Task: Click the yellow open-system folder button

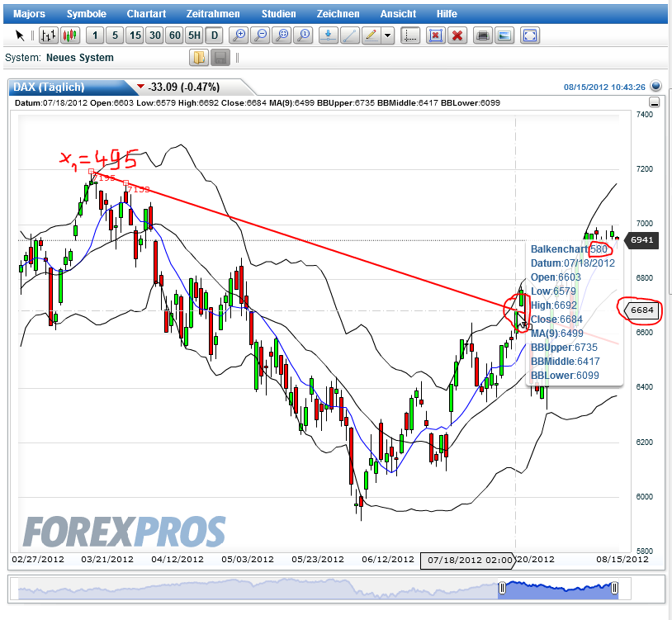Action: pyautogui.click(x=200, y=57)
